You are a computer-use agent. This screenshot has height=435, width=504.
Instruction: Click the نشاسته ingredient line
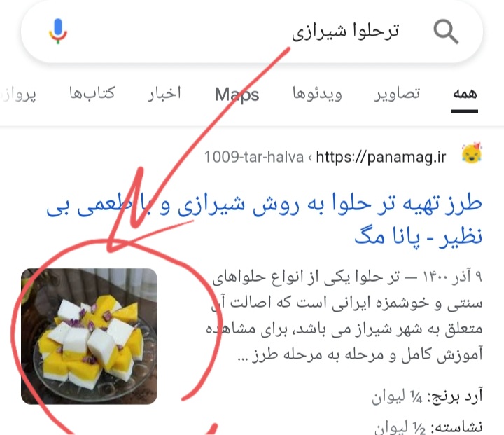(x=428, y=427)
